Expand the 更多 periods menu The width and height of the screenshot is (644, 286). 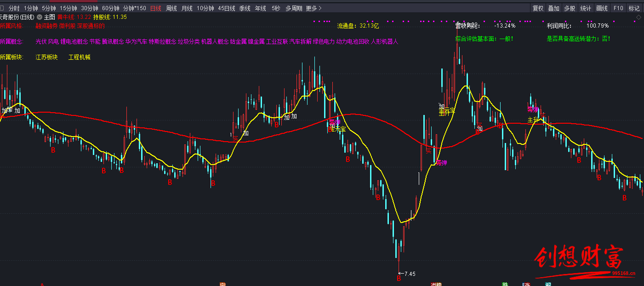313,8
